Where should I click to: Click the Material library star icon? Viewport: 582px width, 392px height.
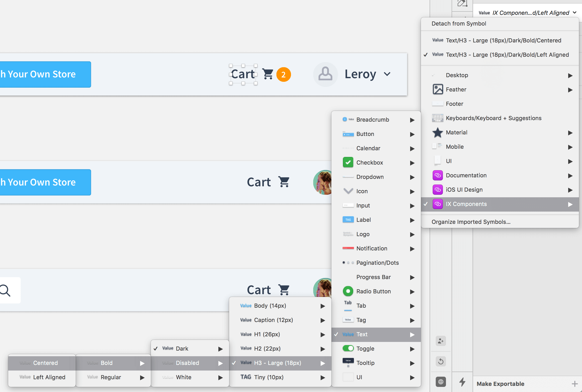click(x=438, y=132)
